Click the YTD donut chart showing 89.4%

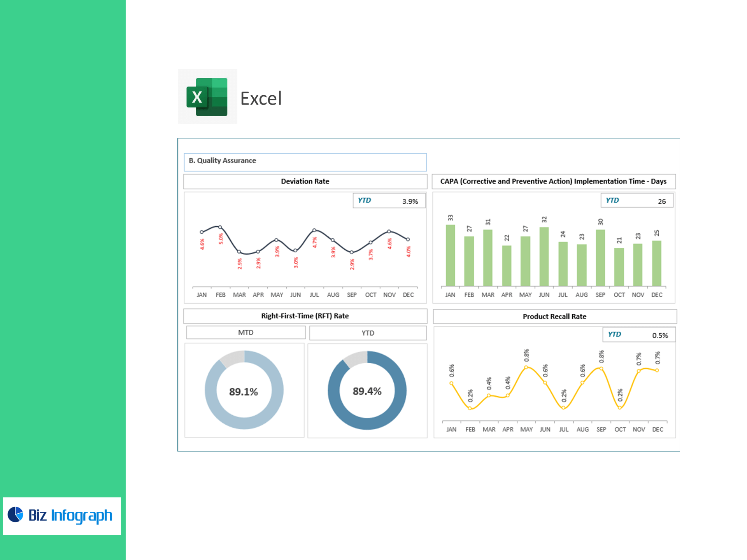[367, 390]
